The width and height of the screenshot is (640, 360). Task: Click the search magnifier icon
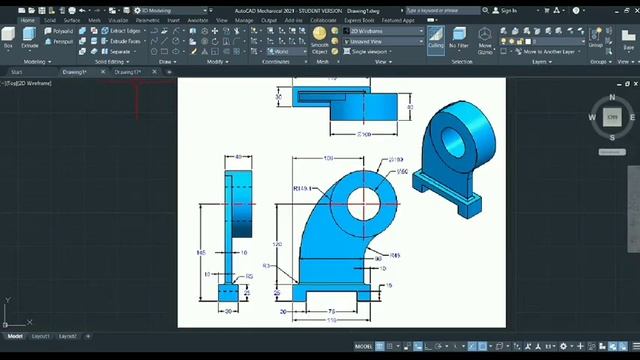click(485, 11)
